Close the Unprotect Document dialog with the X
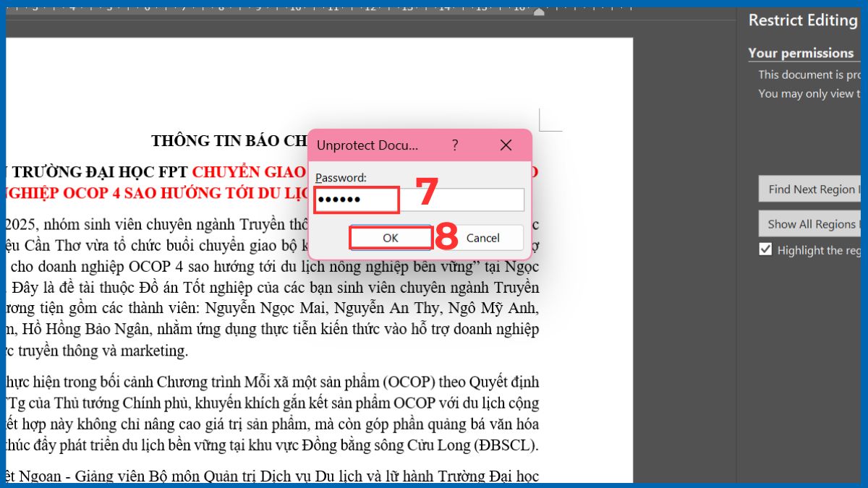 [x=506, y=145]
